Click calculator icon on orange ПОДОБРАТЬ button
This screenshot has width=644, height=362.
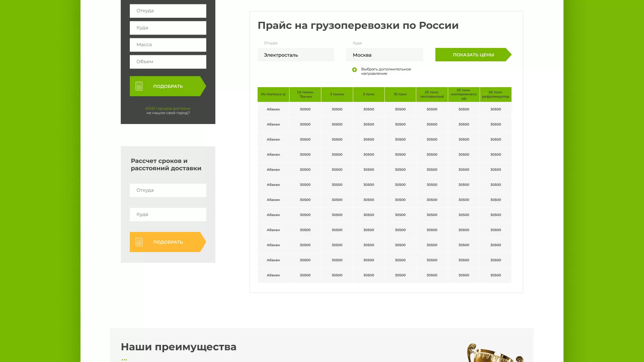139,242
